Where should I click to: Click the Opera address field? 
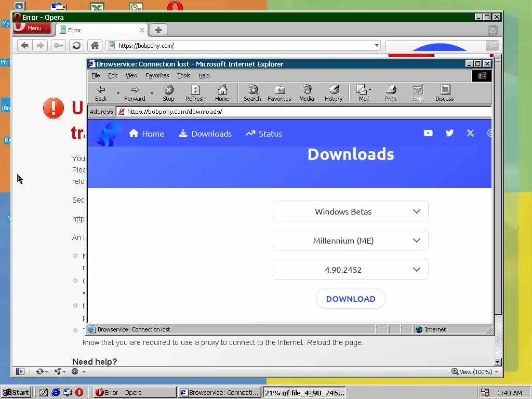point(243,46)
